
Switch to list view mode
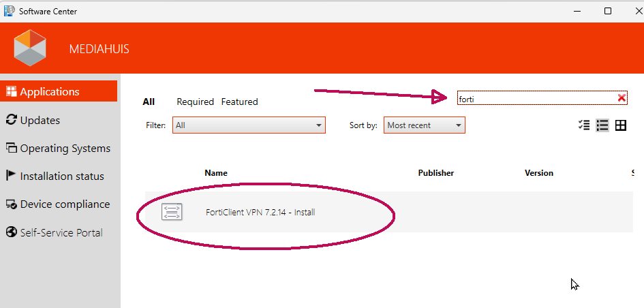(x=602, y=125)
